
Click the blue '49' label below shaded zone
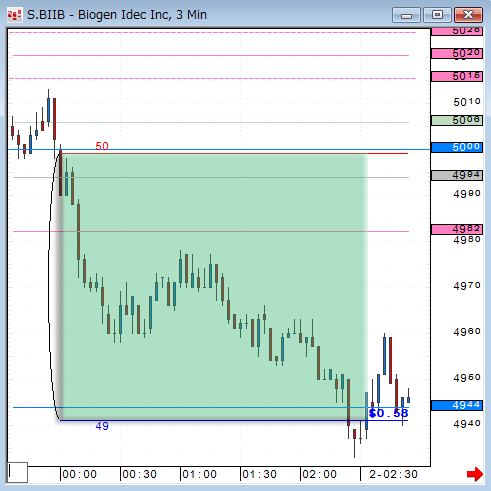(102, 426)
